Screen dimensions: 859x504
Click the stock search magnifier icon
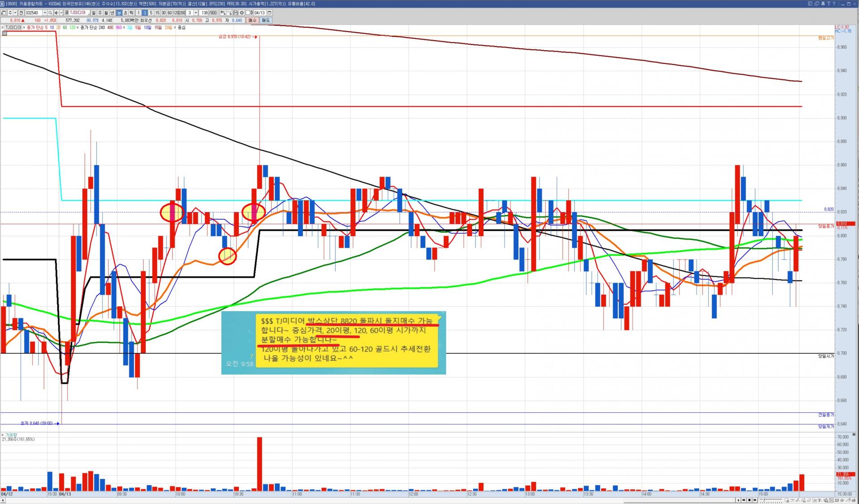[50, 13]
